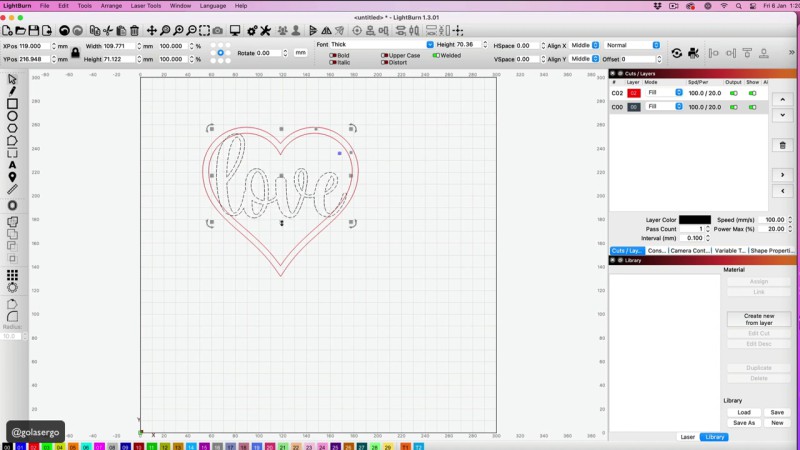Click the Preview monitor icon
This screenshot has width=800, height=450.
(234, 31)
